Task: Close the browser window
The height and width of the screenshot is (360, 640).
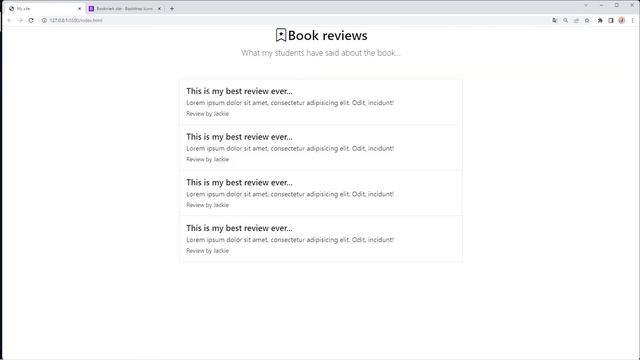Action: click(x=632, y=5)
